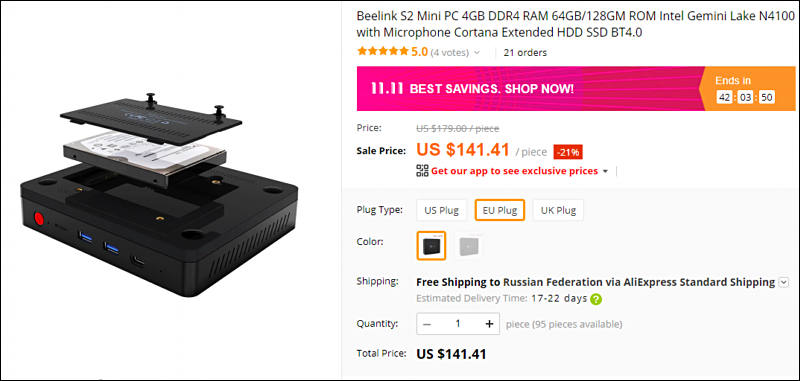Click the green delivery time help icon

[x=595, y=299]
